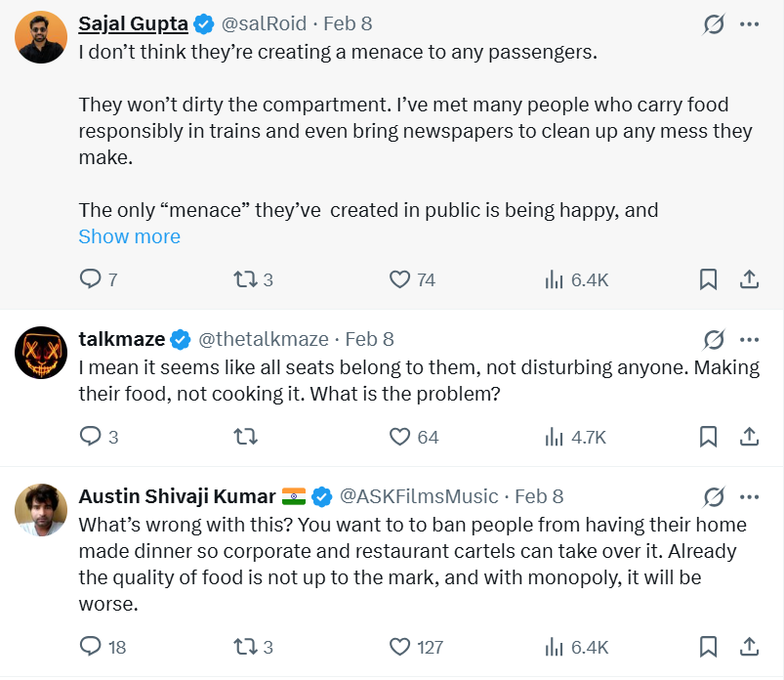Open more options for talkmaze's tweet
This screenshot has width=784, height=680.
[750, 340]
